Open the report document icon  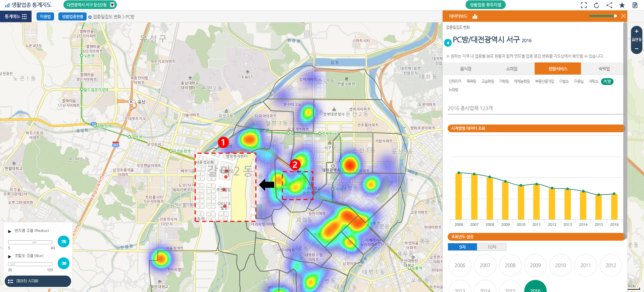click(635, 5)
